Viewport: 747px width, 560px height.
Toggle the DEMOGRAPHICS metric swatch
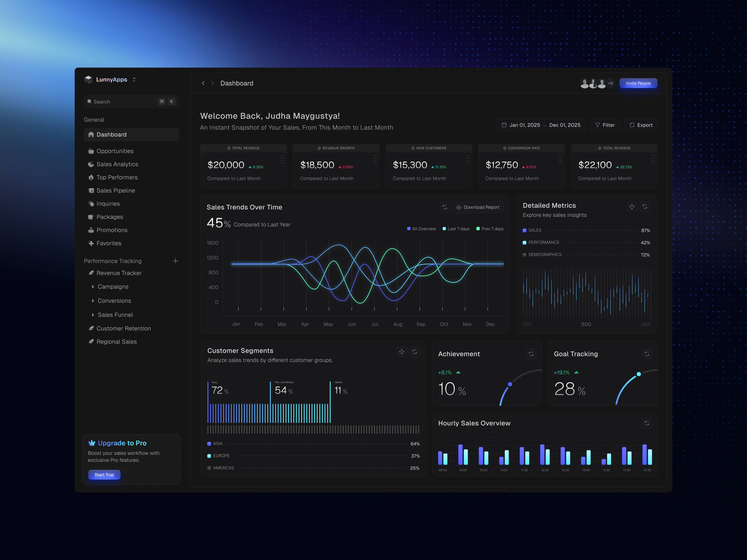coord(525,255)
